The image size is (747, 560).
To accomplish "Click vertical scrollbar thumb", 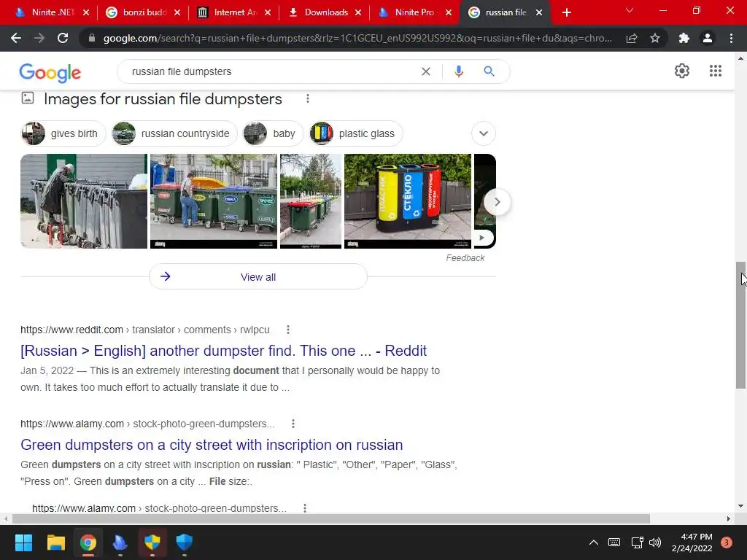I will (741, 324).
